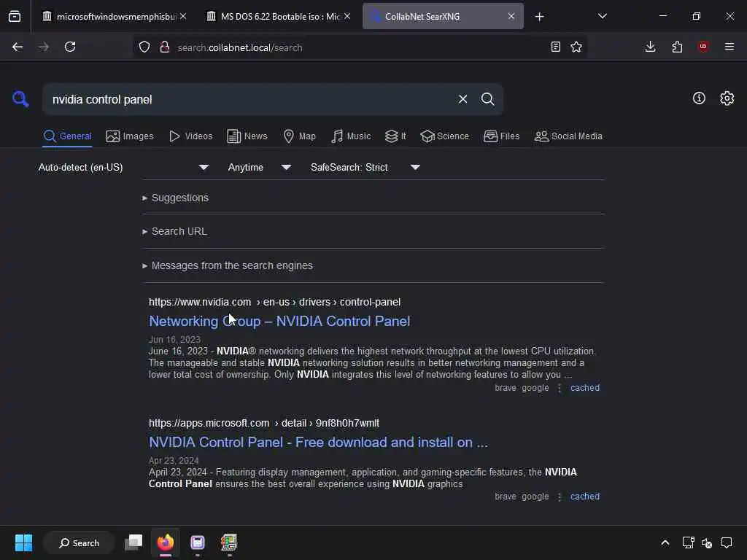Select the Music search category
Image resolution: width=747 pixels, height=560 pixels.
(x=351, y=136)
